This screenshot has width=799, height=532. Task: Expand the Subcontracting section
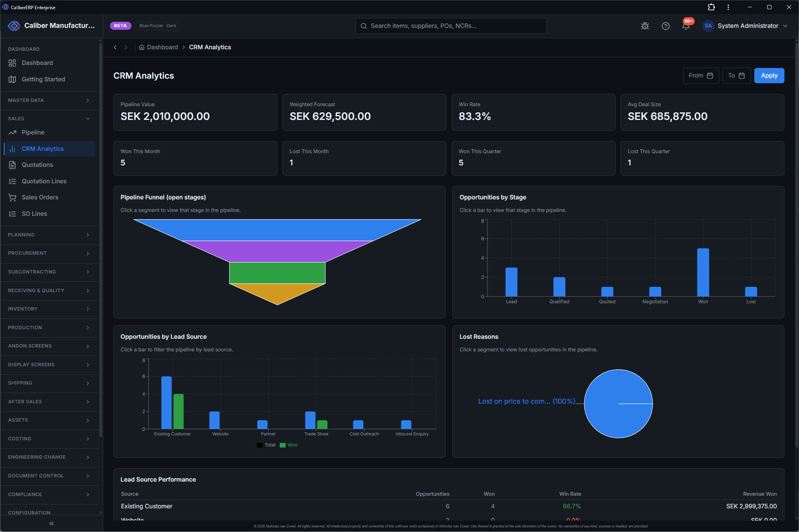[x=49, y=272]
